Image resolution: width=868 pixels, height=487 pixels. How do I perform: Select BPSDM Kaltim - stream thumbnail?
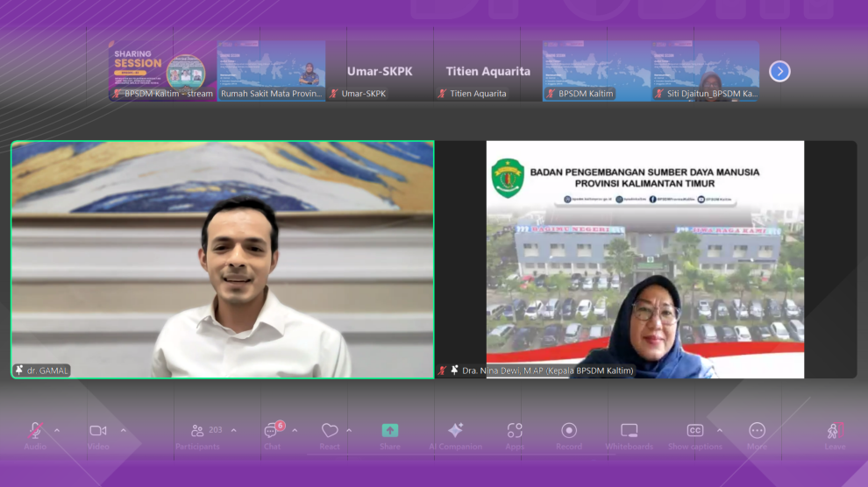pyautogui.click(x=162, y=71)
